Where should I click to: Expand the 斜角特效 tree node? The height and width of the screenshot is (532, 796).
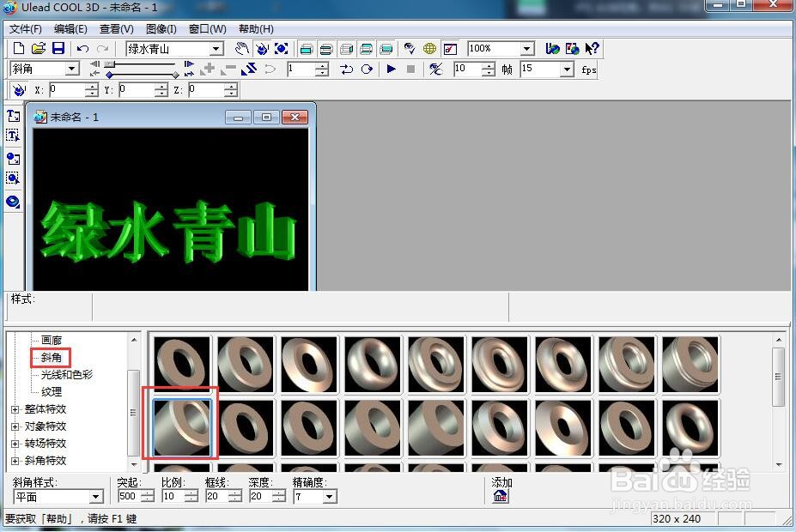pos(15,461)
